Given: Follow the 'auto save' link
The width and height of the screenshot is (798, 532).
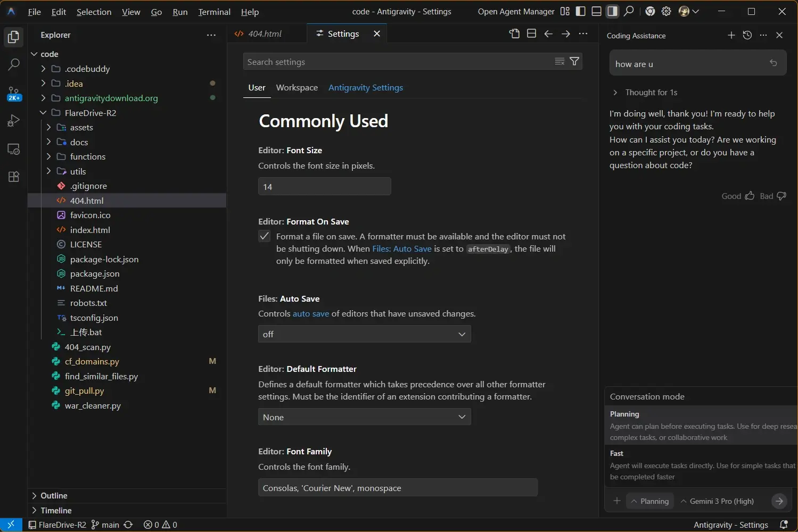Looking at the screenshot, I should pos(311,314).
